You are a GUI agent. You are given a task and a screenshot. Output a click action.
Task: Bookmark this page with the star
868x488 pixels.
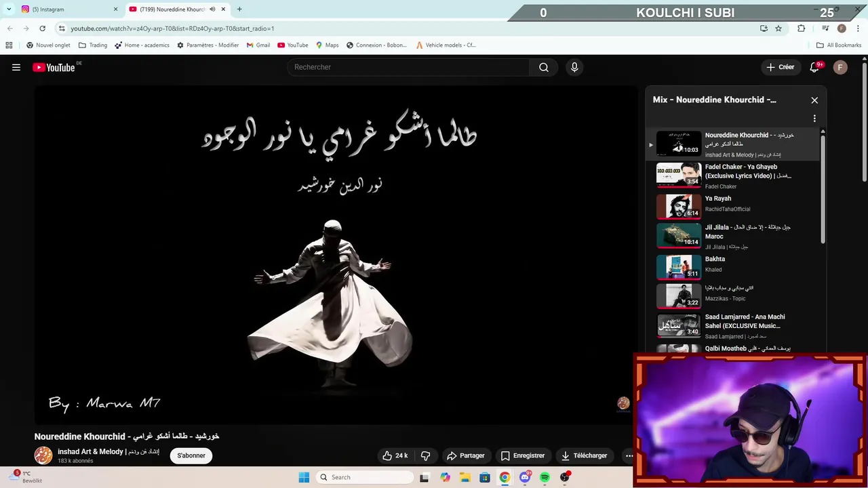tap(778, 28)
